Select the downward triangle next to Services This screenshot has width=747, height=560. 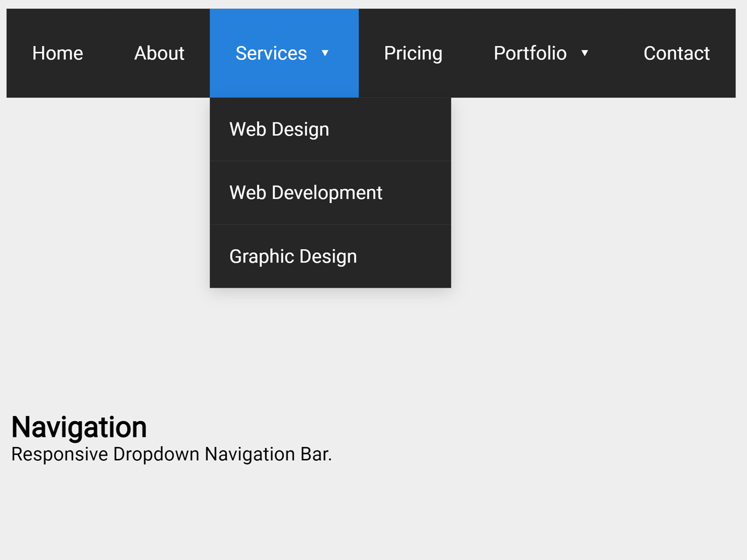click(x=325, y=53)
